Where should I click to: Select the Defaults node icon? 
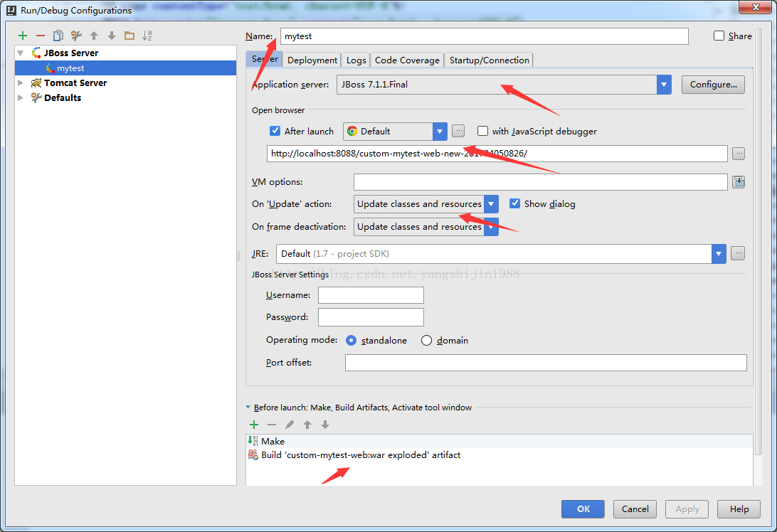[36, 97]
